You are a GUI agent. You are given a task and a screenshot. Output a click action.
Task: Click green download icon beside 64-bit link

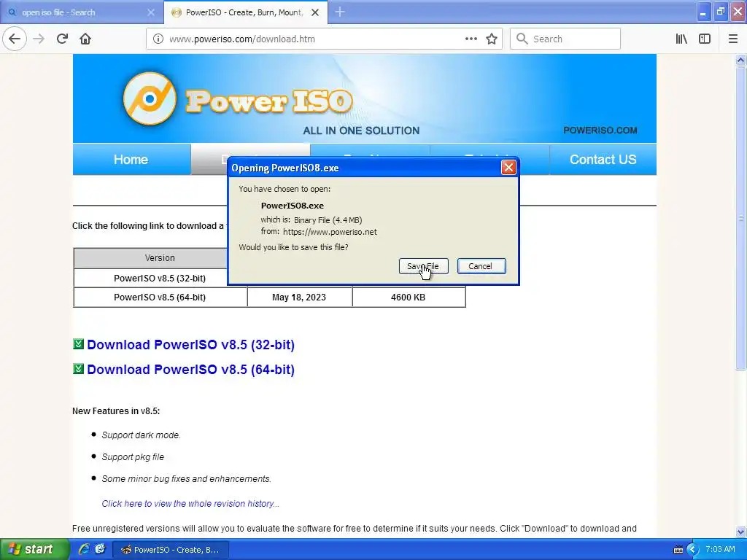tap(78, 368)
